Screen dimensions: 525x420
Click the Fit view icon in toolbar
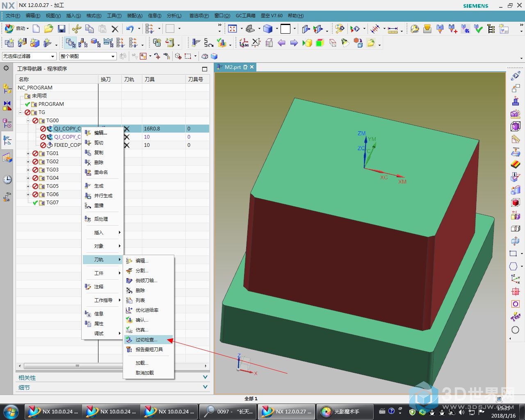[233, 29]
